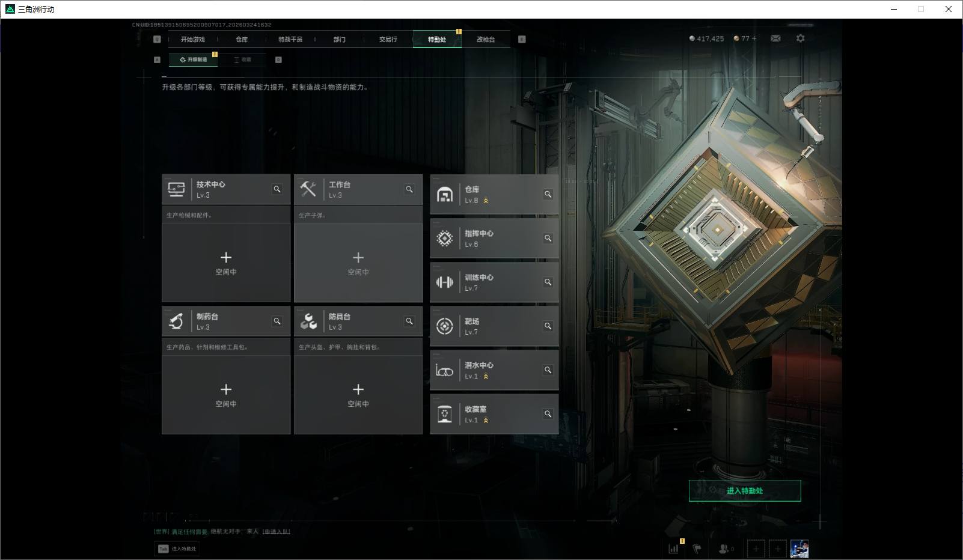Open the mail inbox envelope icon

click(x=775, y=38)
